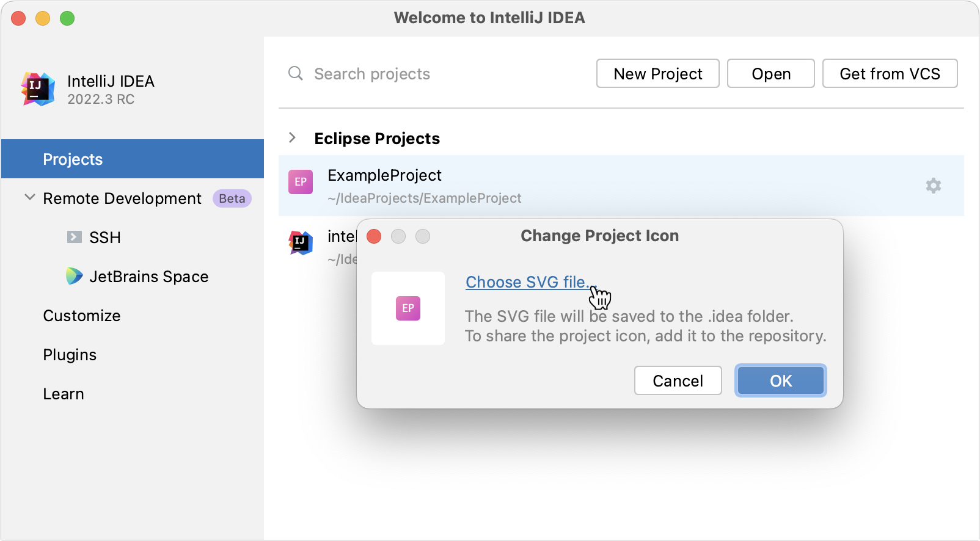
Task: Click the Open button
Action: coord(771,73)
